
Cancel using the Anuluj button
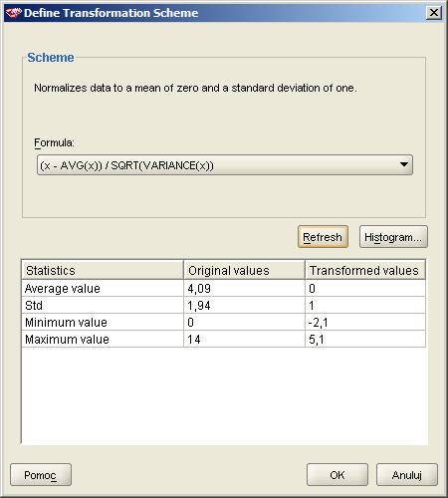coord(407,475)
